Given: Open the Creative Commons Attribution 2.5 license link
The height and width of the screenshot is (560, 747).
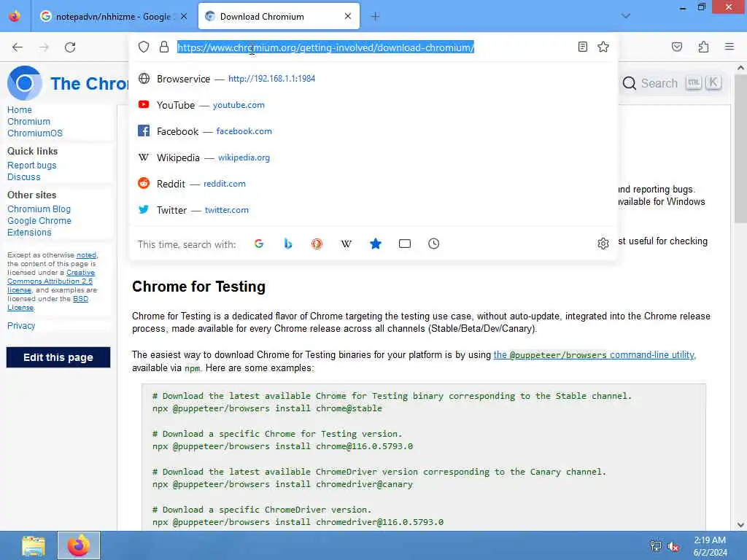Looking at the screenshot, I should [x=50, y=281].
